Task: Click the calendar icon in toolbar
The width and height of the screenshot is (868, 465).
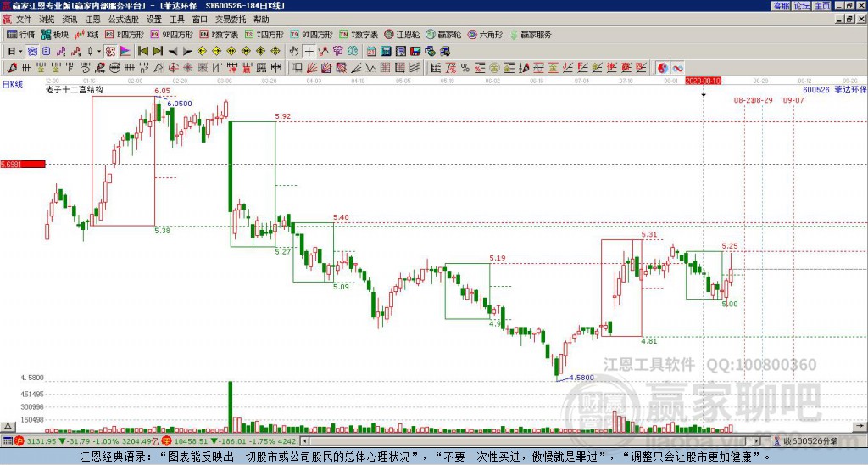Action: [x=371, y=52]
